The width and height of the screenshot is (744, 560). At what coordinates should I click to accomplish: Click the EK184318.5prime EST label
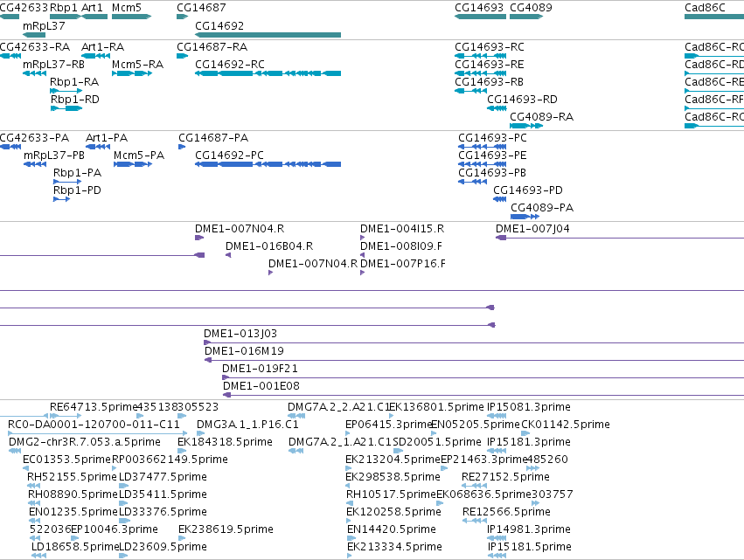225,442
